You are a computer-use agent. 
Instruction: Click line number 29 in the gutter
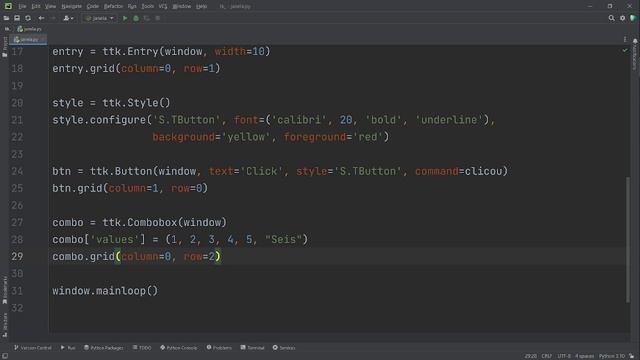click(x=17, y=256)
